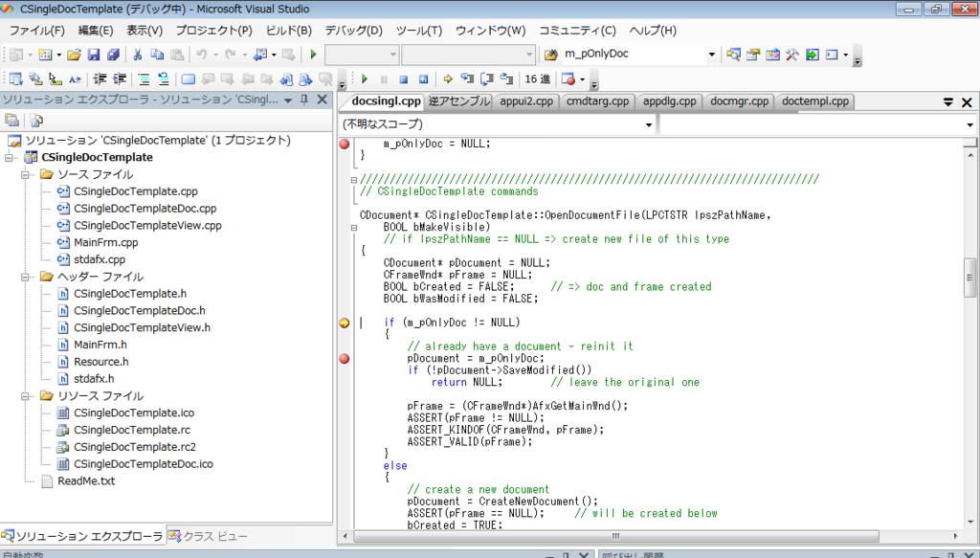Select ReadMe.txt in Solution Explorer
The width and height of the screenshot is (980, 558).
point(86,481)
